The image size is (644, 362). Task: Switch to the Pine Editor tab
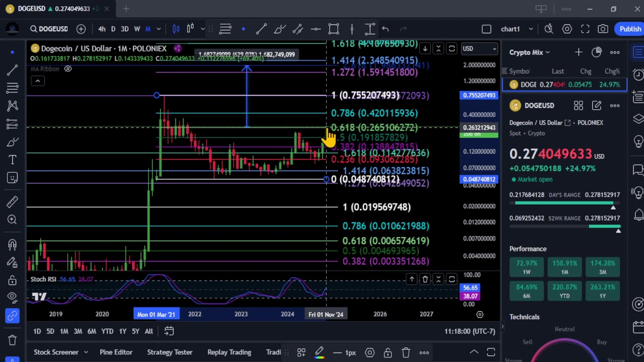116,352
